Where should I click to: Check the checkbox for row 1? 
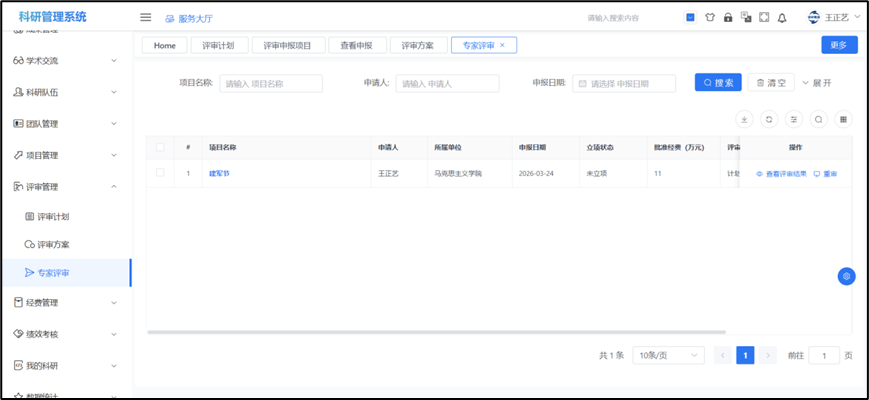tap(160, 173)
